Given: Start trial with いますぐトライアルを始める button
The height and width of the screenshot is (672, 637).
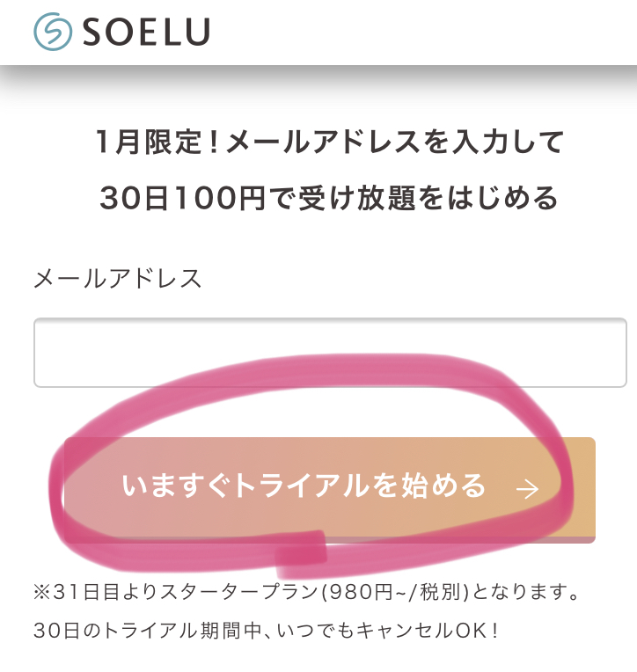Looking at the screenshot, I should coord(330,490).
